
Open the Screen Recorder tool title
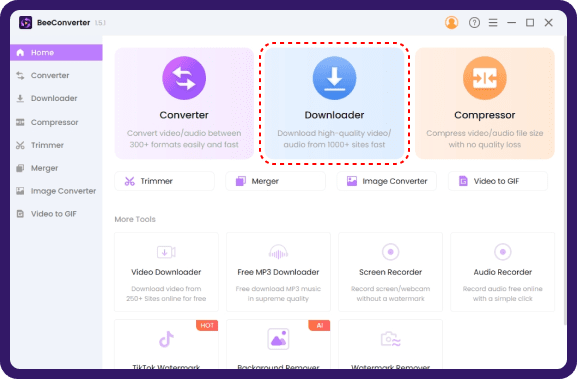coord(390,272)
